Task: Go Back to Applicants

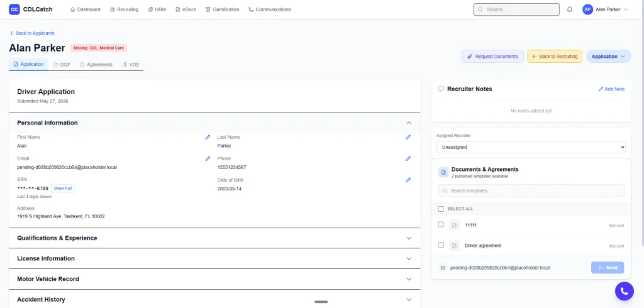Action: [32, 33]
